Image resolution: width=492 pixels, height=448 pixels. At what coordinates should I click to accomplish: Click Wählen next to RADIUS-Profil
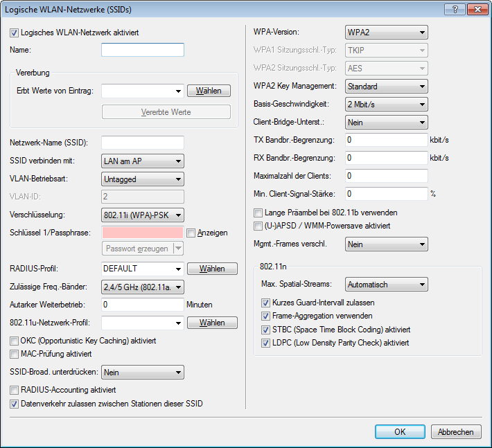point(212,268)
